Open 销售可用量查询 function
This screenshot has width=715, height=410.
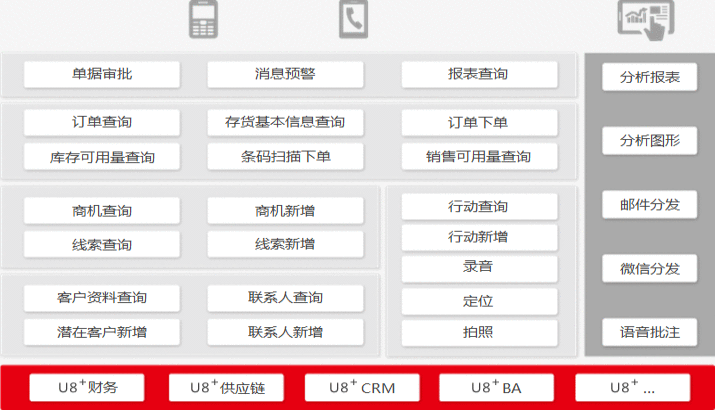pos(479,157)
